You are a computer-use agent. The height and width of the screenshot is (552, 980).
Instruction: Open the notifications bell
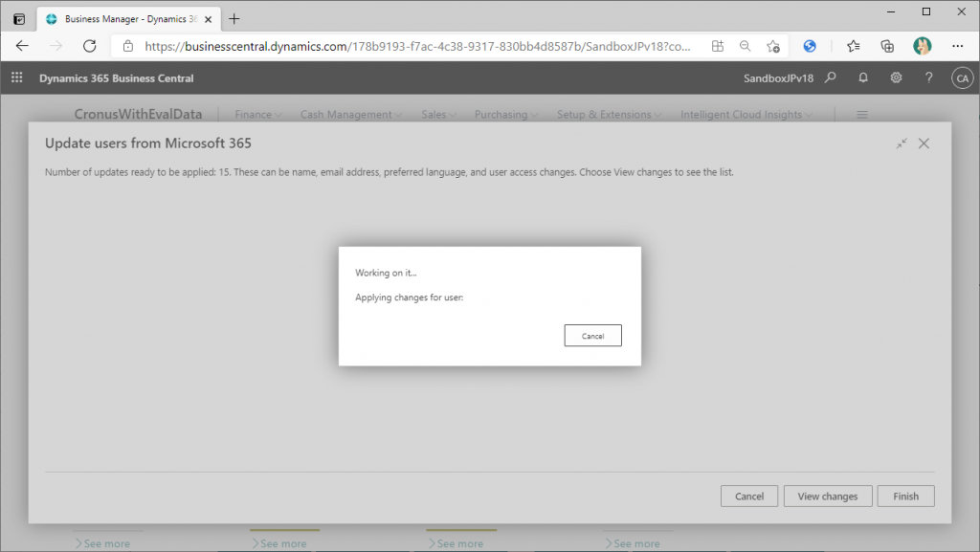click(863, 77)
